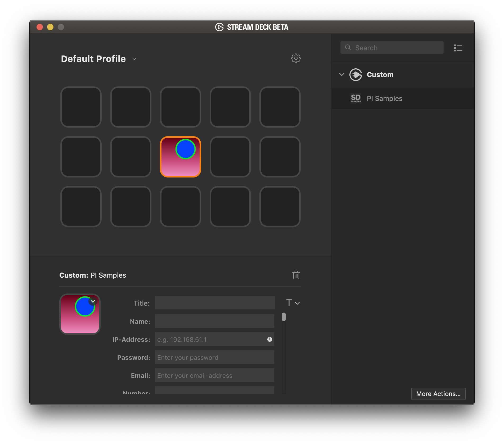
Task: Collapse the Custom category chevron
Action: (341, 75)
